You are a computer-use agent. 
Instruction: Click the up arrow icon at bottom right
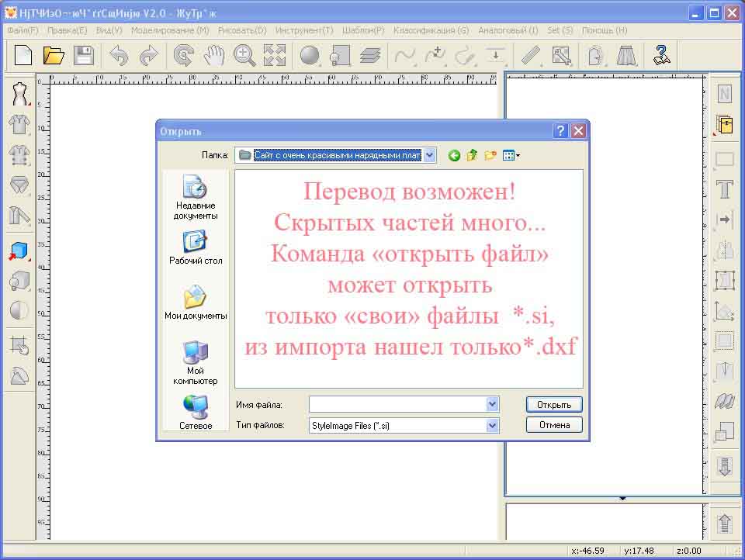tap(725, 524)
